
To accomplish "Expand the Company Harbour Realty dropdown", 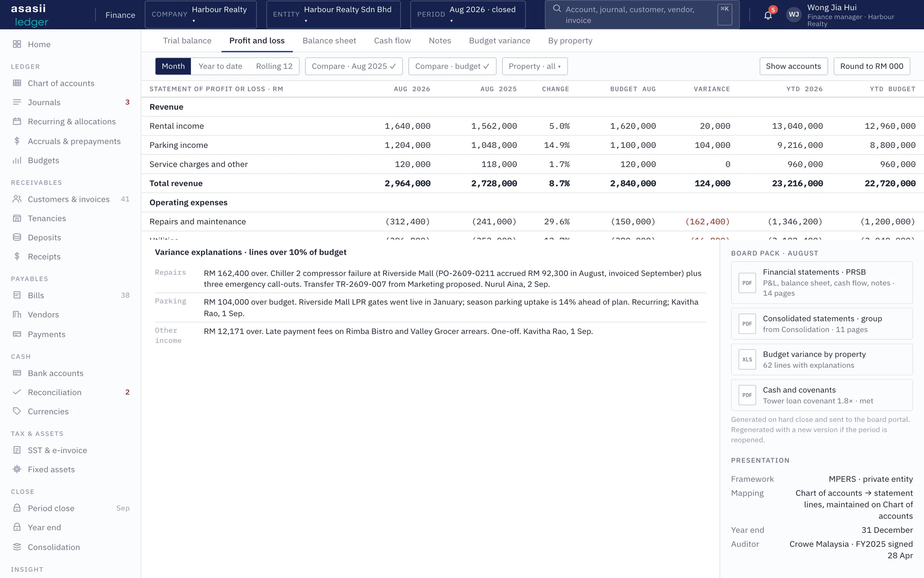I will click(201, 14).
